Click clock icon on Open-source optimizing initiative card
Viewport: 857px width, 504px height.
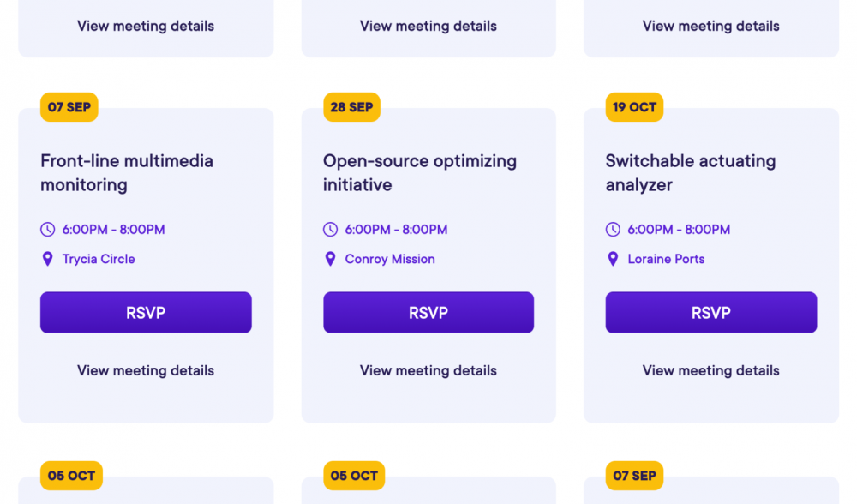click(x=330, y=230)
